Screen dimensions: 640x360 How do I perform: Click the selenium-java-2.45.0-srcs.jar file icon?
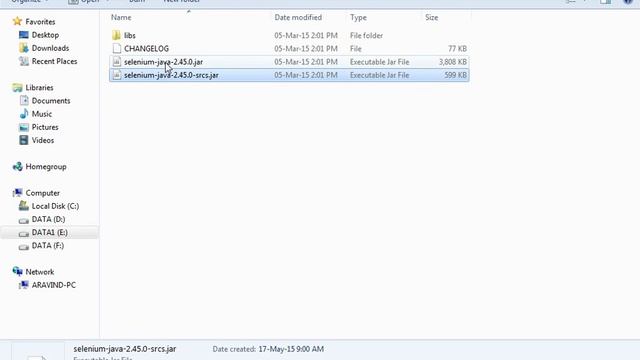[x=117, y=75]
